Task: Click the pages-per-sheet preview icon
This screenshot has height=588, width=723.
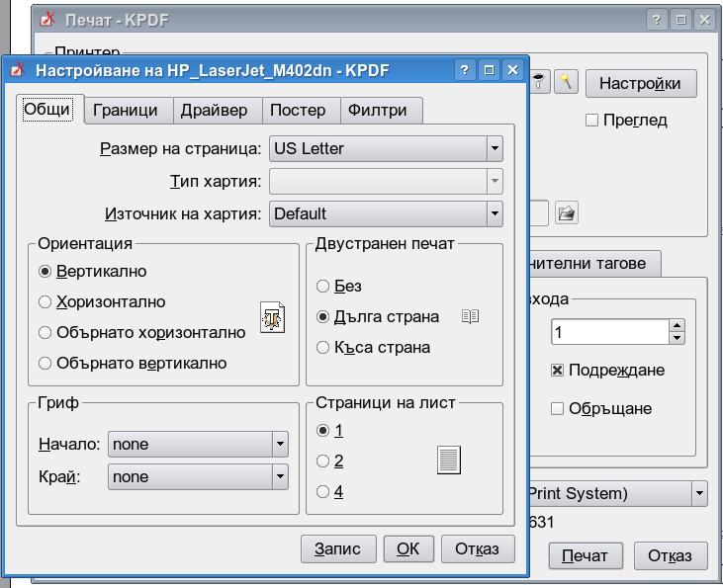Action: click(449, 460)
